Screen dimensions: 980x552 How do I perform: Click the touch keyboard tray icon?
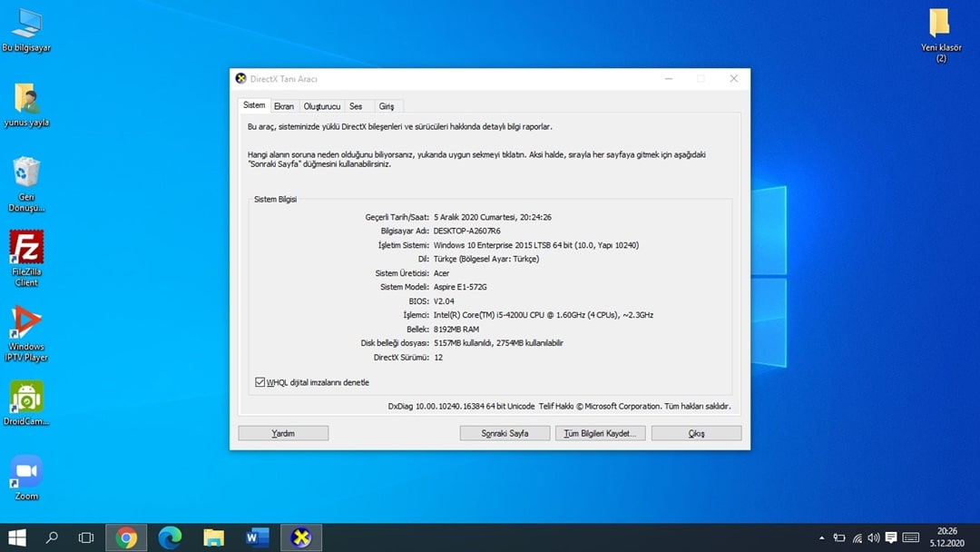click(911, 537)
